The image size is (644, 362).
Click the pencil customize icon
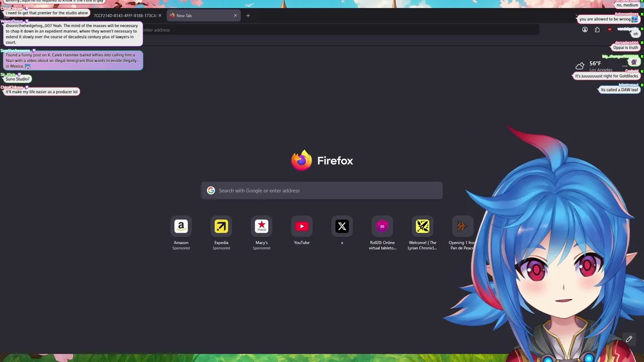629,339
